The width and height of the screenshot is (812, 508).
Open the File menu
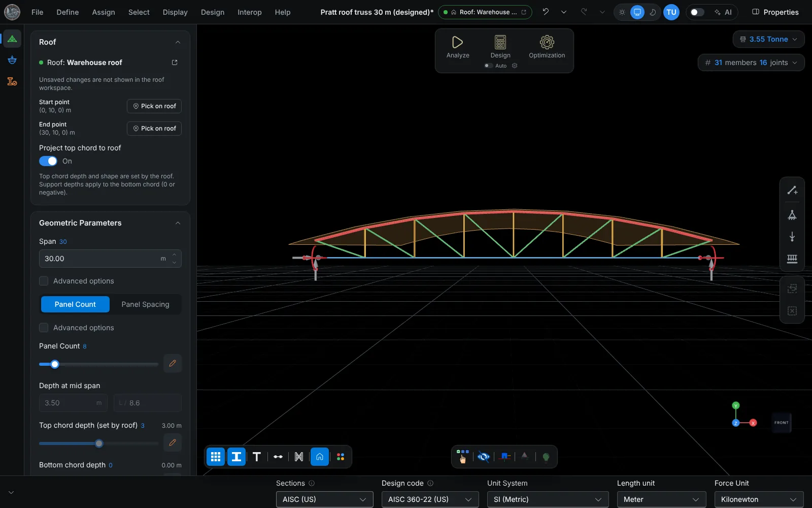pos(37,12)
